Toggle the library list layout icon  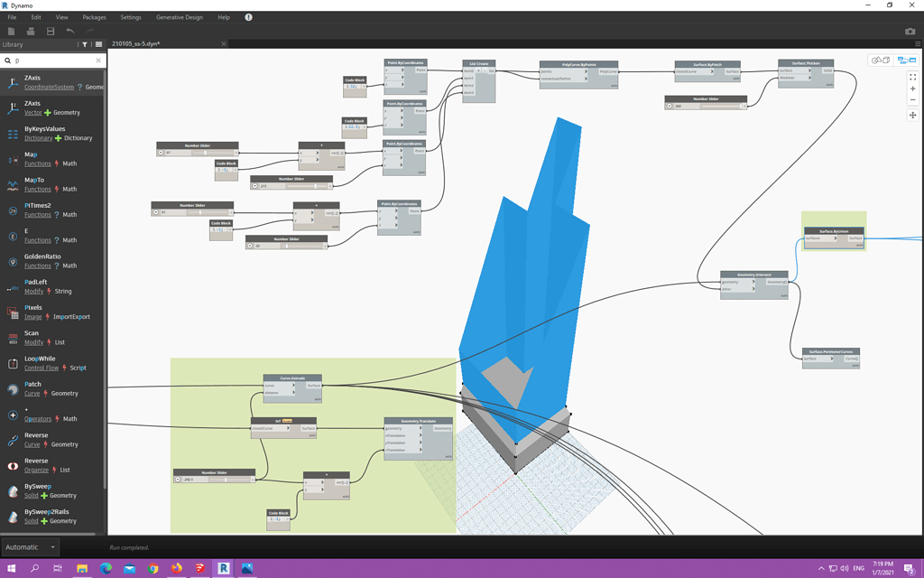[x=99, y=44]
